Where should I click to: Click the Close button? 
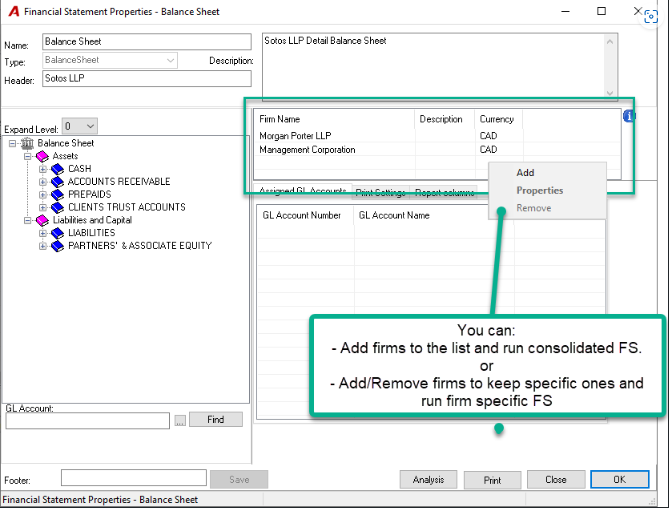point(556,480)
